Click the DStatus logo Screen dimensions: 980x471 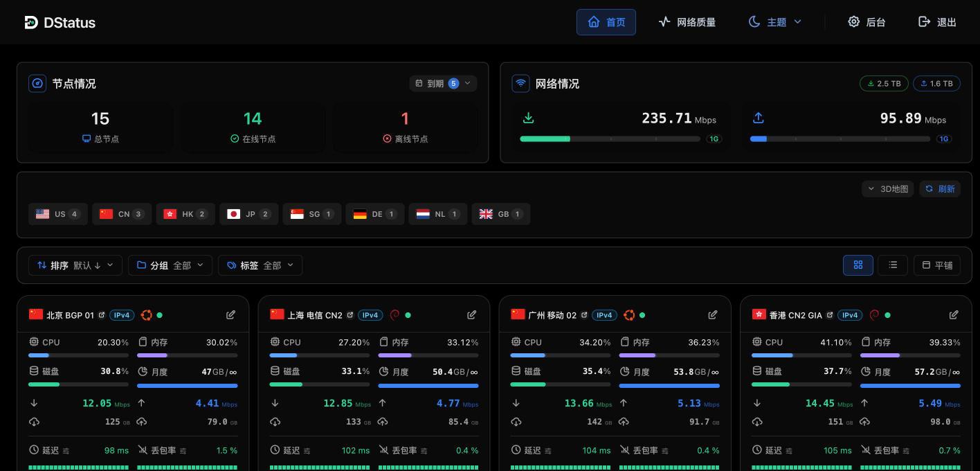click(60, 22)
